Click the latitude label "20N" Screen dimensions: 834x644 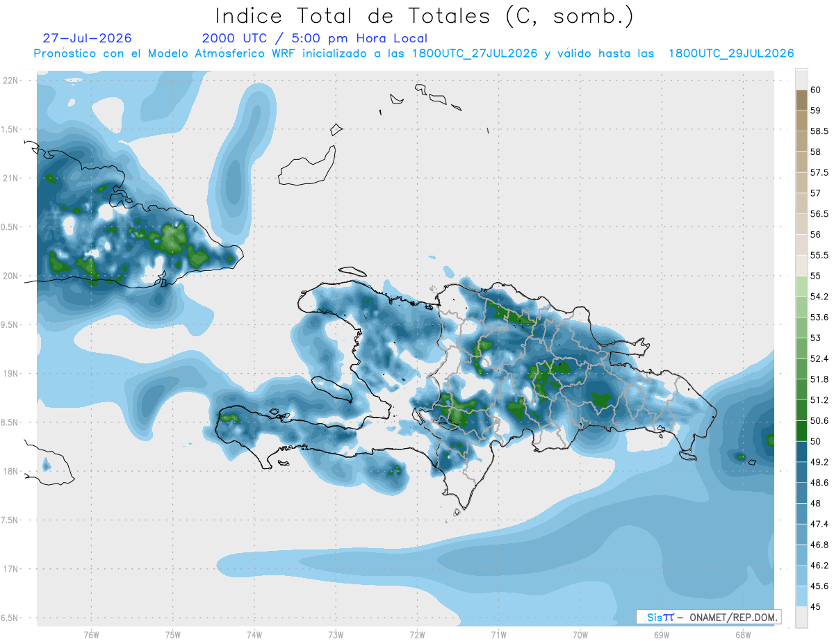(x=11, y=276)
